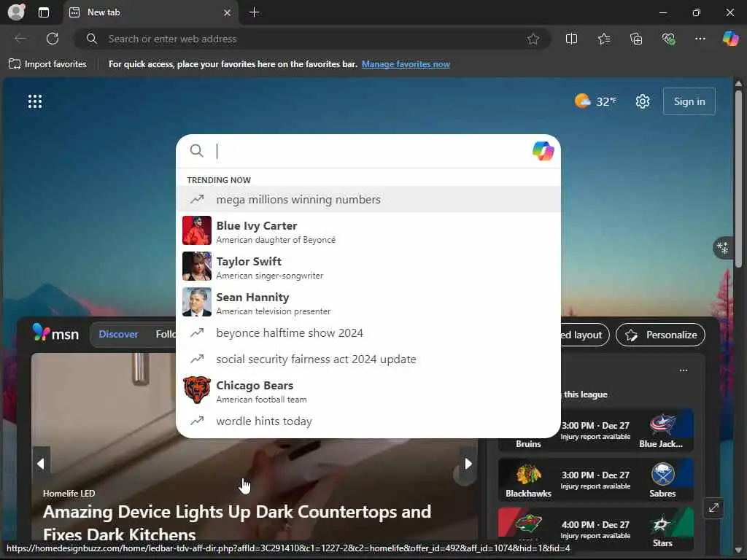Open the 32°F weather widget
Image resolution: width=747 pixels, height=560 pixels.
coord(595,101)
